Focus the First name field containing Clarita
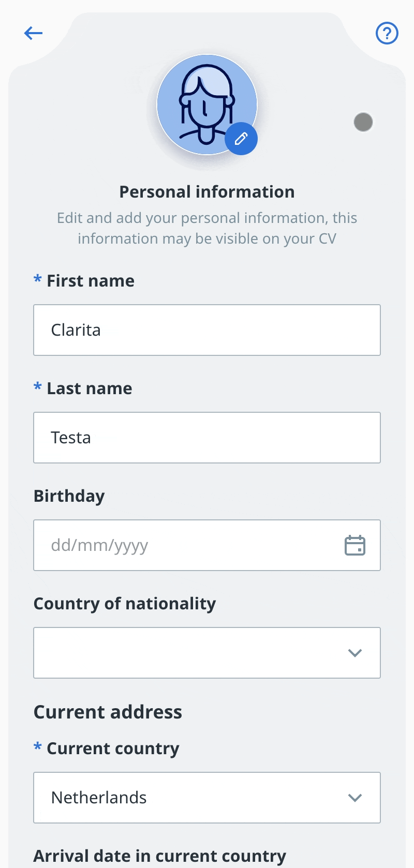Image resolution: width=414 pixels, height=868 pixels. coord(207,330)
